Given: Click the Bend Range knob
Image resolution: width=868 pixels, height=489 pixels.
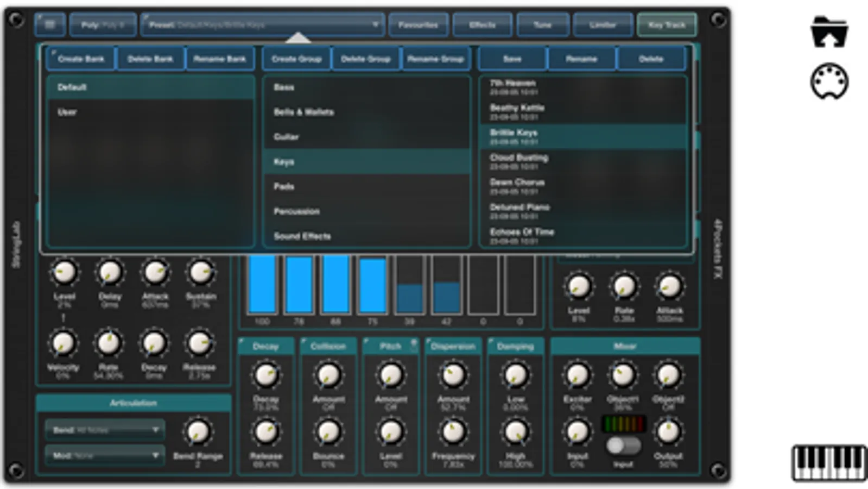Looking at the screenshot, I should (x=198, y=432).
